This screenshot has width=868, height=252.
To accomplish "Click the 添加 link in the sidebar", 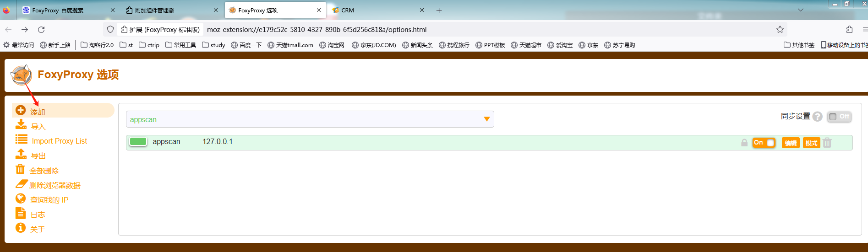I will [x=38, y=112].
